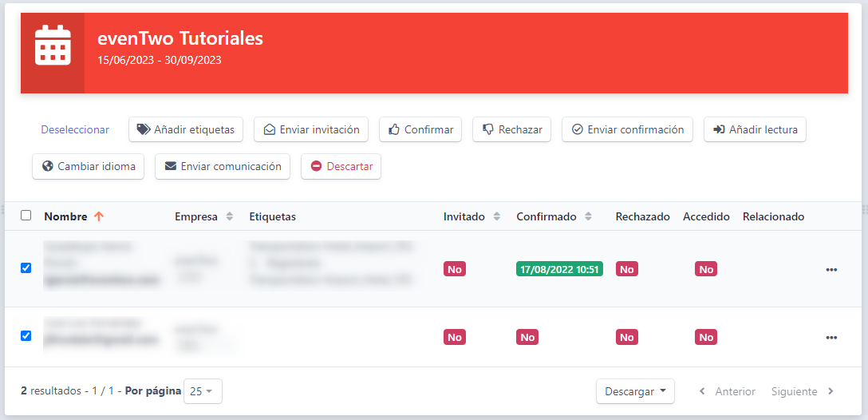Click the right chevron beside Siguiente
The width and height of the screenshot is (868, 420).
(831, 391)
